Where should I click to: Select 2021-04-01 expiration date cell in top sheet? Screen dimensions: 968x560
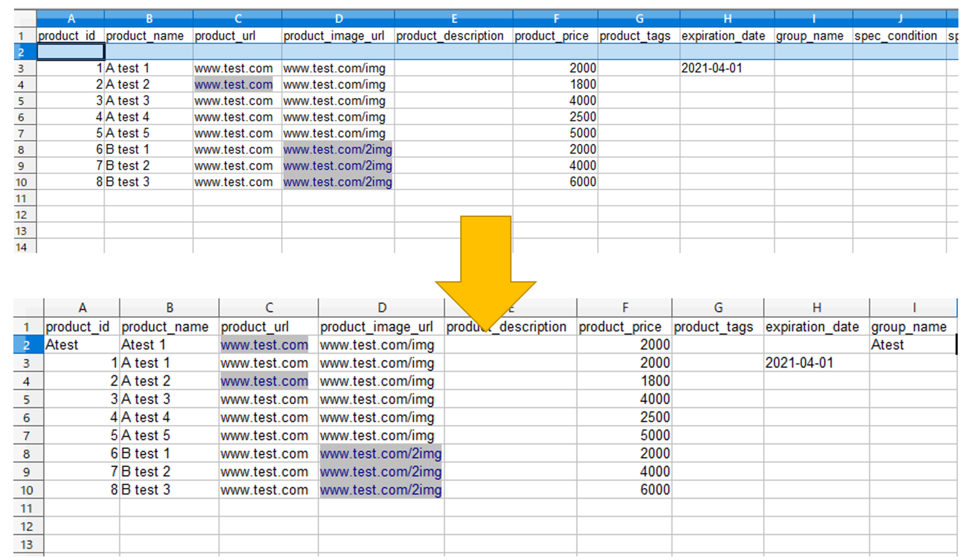coord(711,68)
